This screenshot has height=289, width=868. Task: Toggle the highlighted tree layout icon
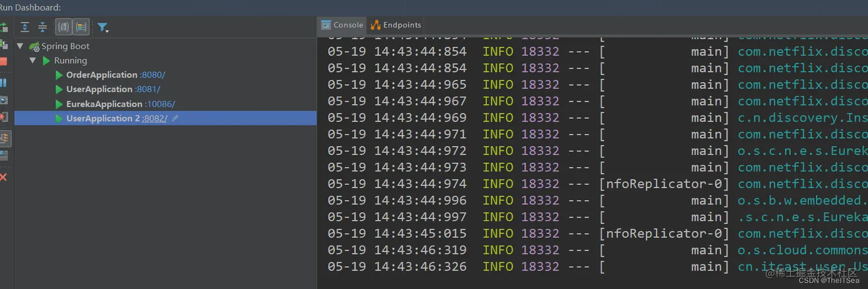click(4, 138)
